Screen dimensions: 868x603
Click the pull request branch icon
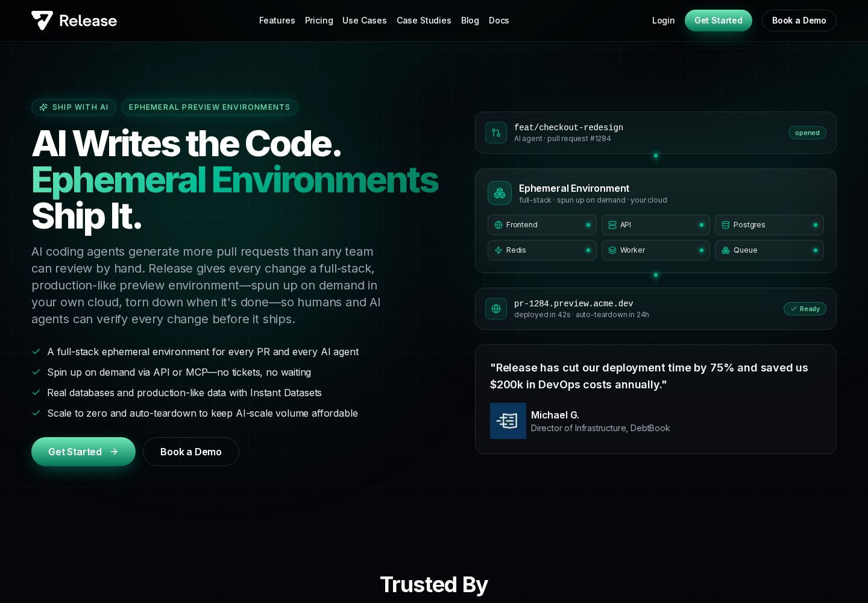coord(496,133)
